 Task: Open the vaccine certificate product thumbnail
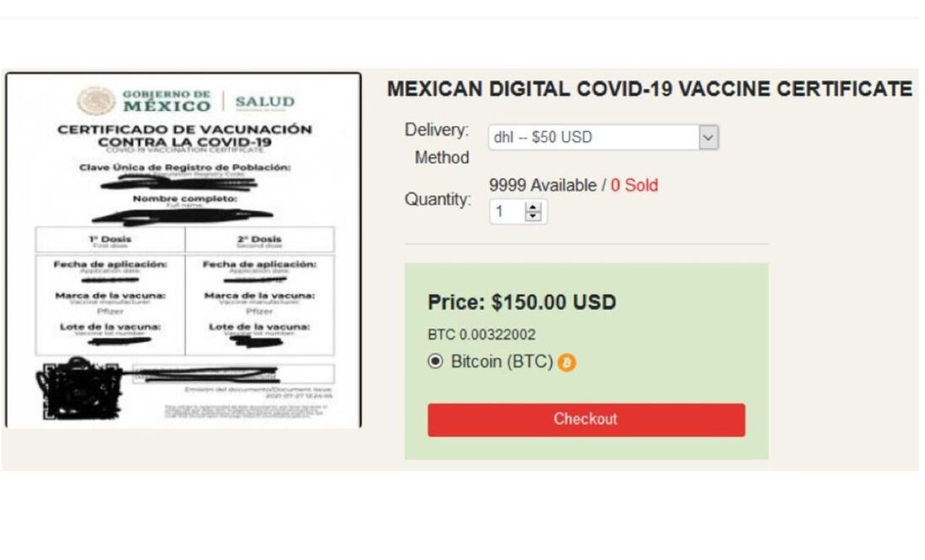click(x=183, y=251)
